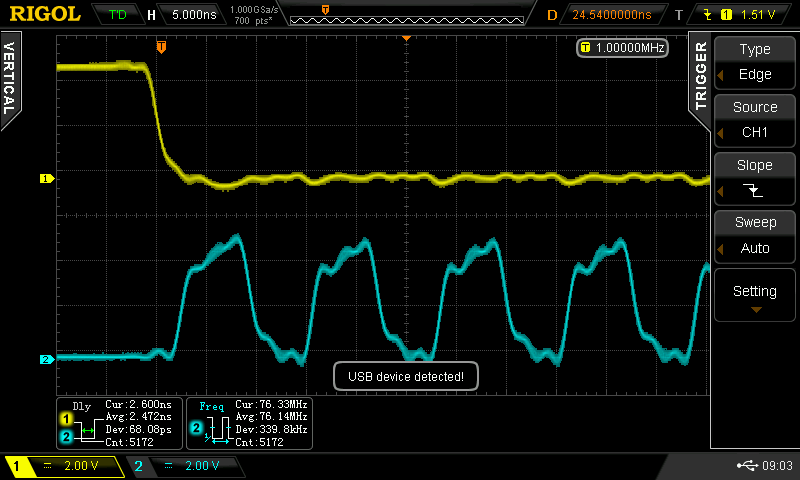
Task: Expand the trigger Setting submenu
Action: click(x=754, y=297)
